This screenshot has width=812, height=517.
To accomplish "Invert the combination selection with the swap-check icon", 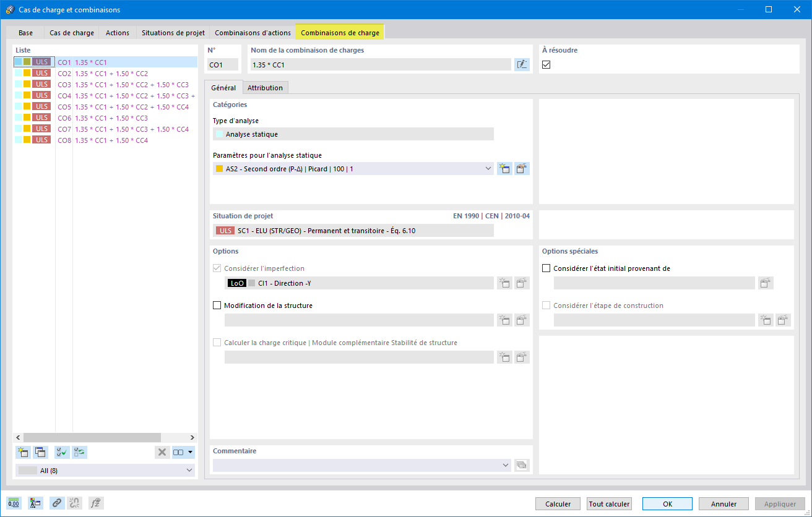I will [x=79, y=452].
